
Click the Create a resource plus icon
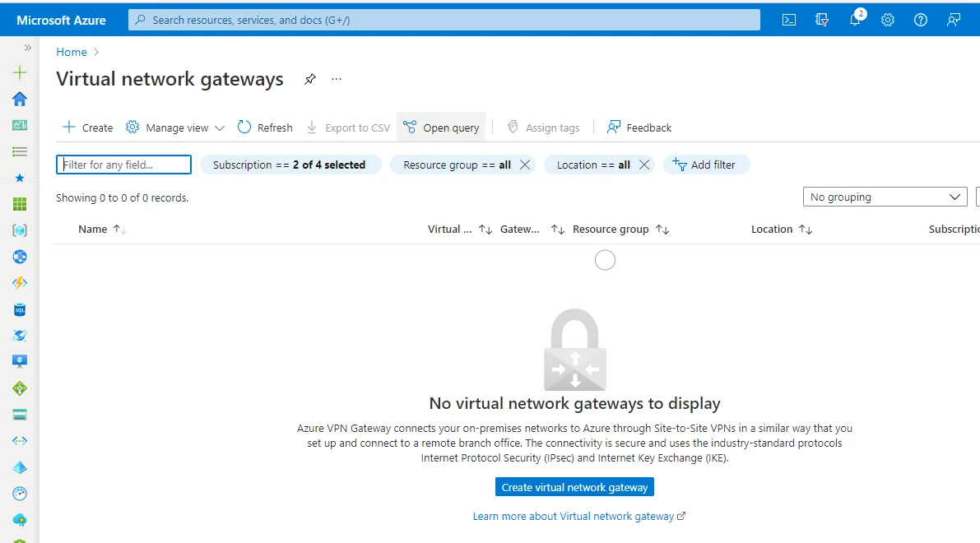click(19, 72)
